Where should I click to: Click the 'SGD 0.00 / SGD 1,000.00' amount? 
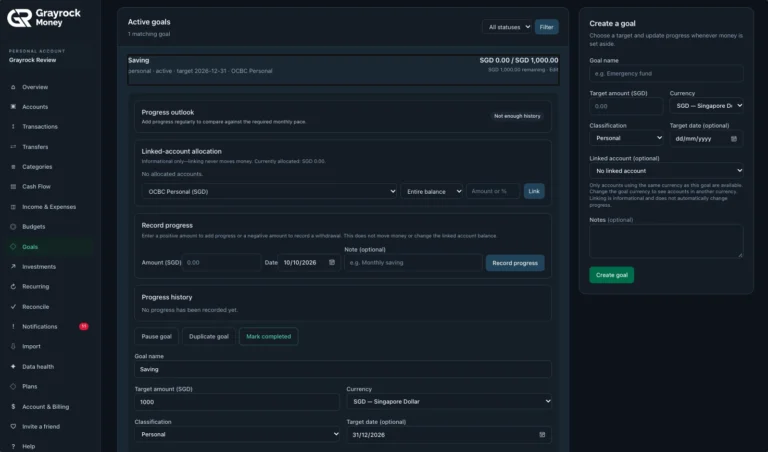(519, 60)
